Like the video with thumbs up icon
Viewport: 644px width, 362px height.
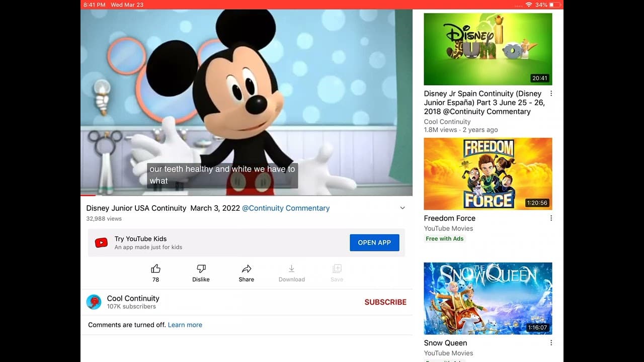(155, 269)
